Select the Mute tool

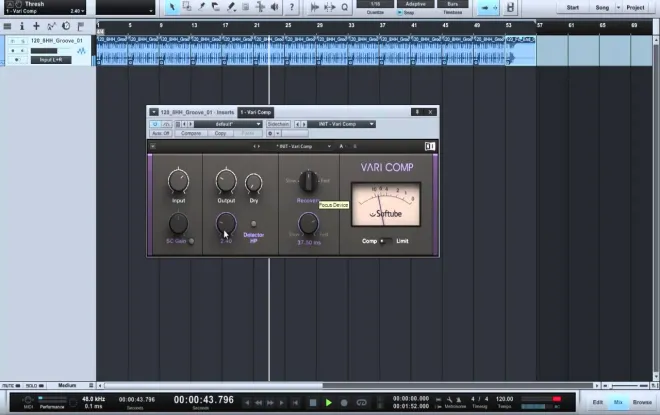245,7
